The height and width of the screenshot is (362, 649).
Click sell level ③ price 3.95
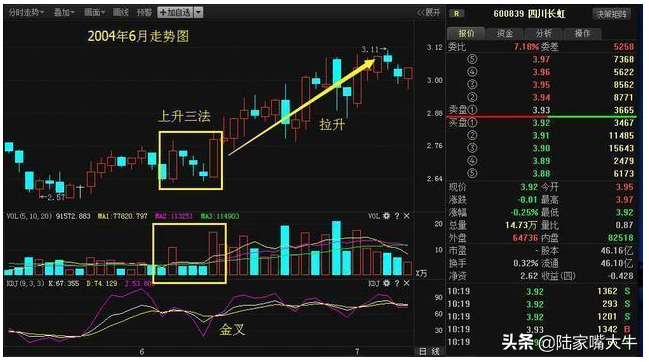(x=541, y=85)
